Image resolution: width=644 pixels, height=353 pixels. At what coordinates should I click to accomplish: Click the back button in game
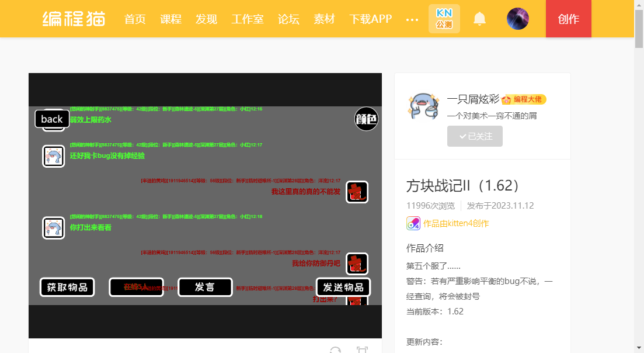52,119
